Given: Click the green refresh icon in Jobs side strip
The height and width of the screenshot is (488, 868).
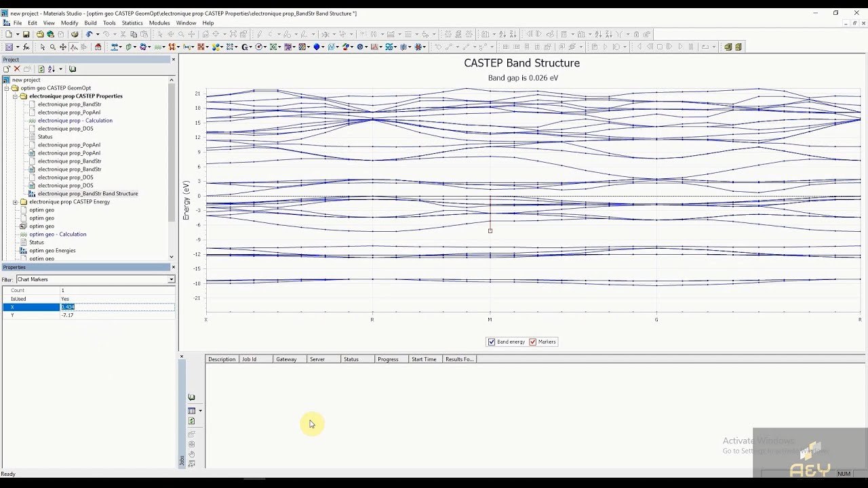Looking at the screenshot, I should tap(191, 421).
